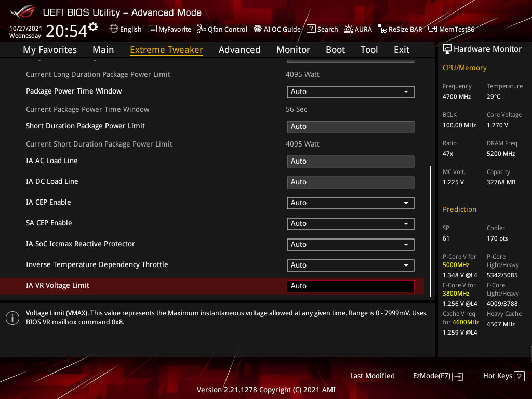The width and height of the screenshot is (532, 399).
Task: Click the BIOS version copyright text
Action: click(266, 390)
